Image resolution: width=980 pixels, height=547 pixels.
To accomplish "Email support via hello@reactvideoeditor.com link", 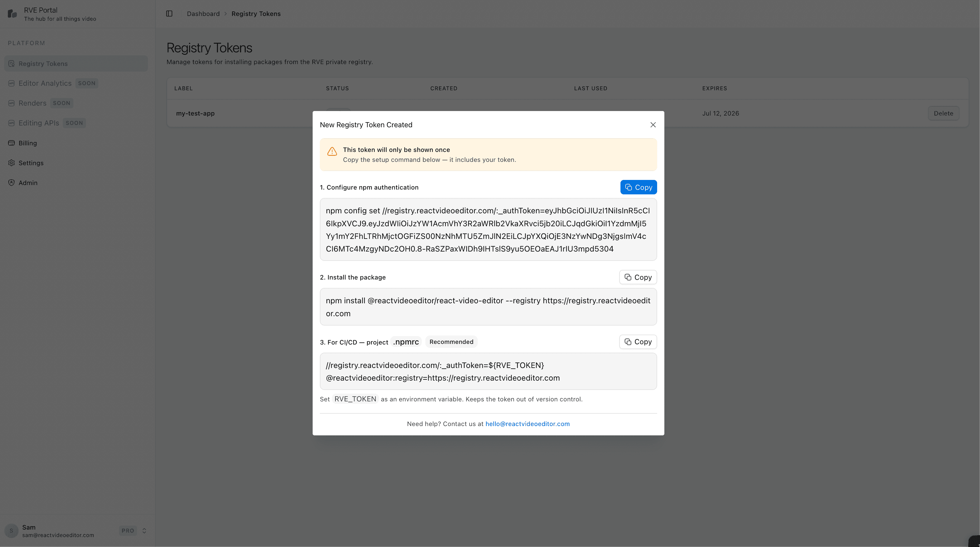I will coord(527,424).
